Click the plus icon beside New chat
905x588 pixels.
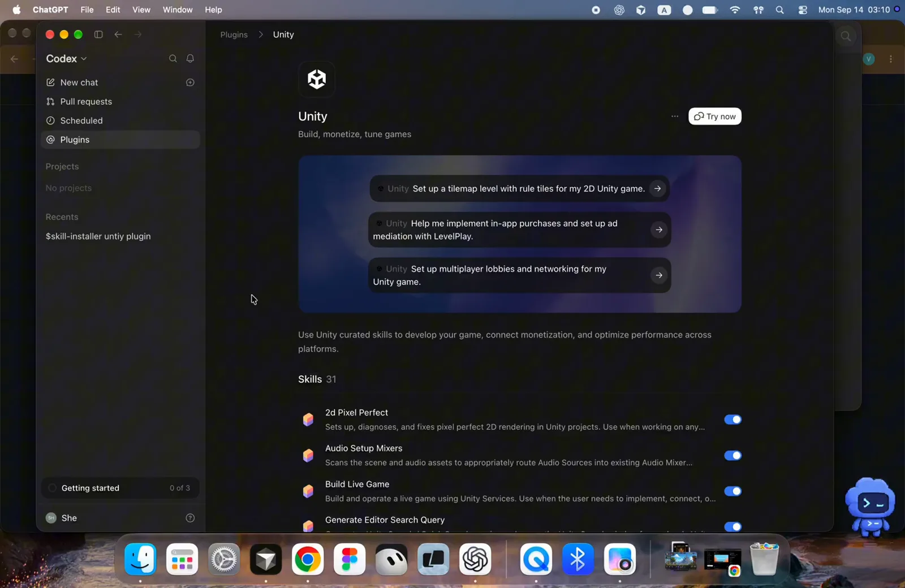tap(190, 83)
